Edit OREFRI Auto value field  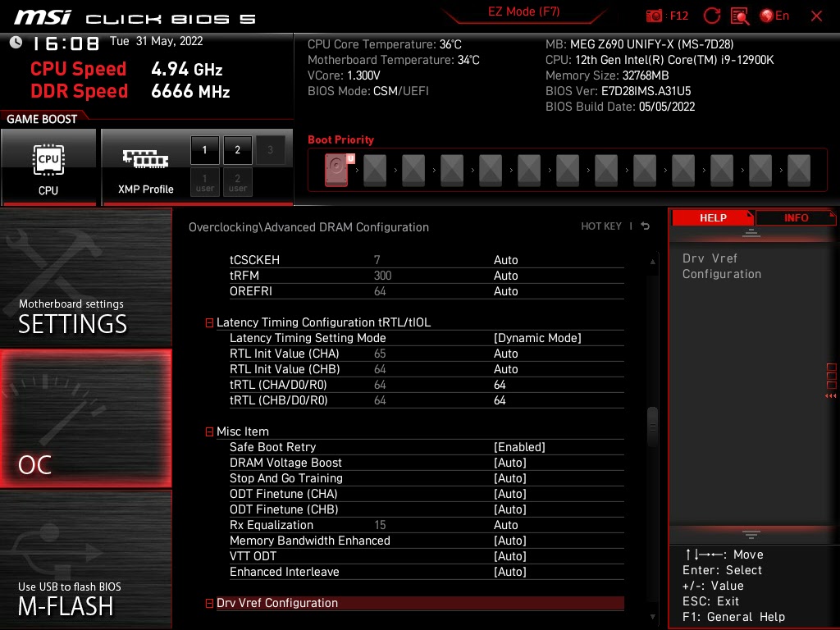click(x=505, y=291)
